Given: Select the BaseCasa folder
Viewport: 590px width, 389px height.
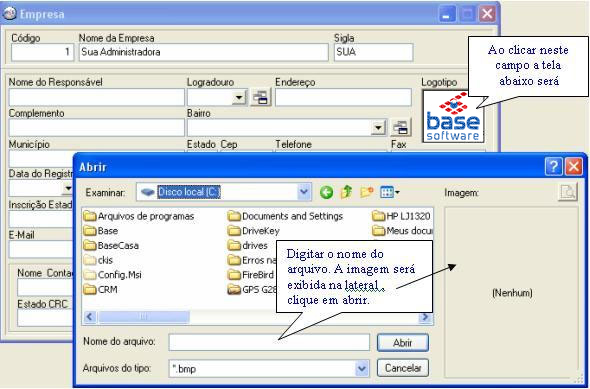Looking at the screenshot, I should pos(111,246).
